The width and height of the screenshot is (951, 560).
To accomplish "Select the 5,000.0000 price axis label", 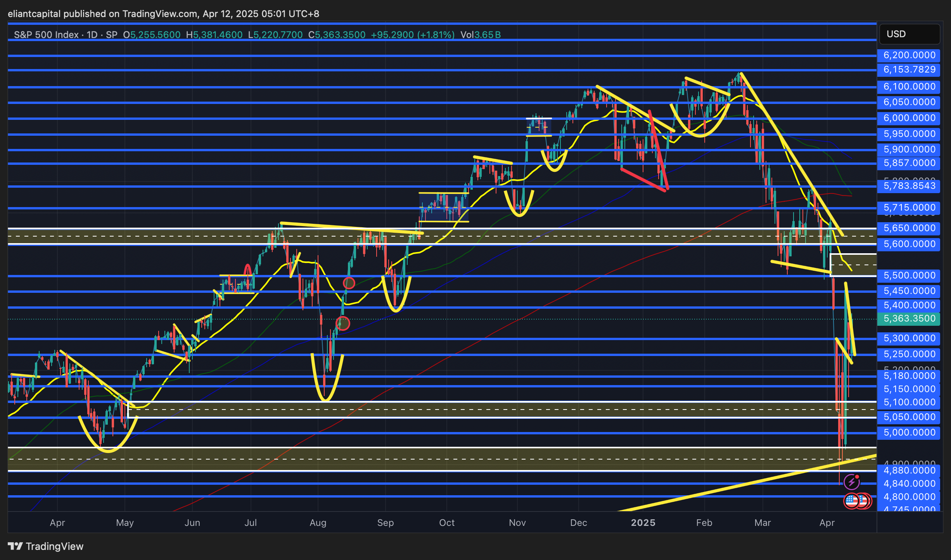I will point(909,432).
